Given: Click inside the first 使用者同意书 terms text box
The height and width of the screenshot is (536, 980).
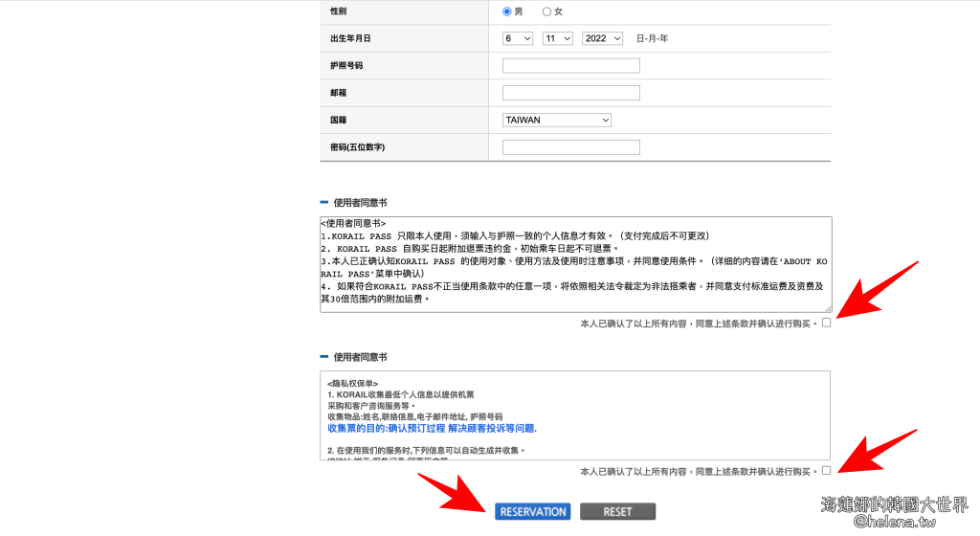Looking at the screenshot, I should click(x=575, y=265).
